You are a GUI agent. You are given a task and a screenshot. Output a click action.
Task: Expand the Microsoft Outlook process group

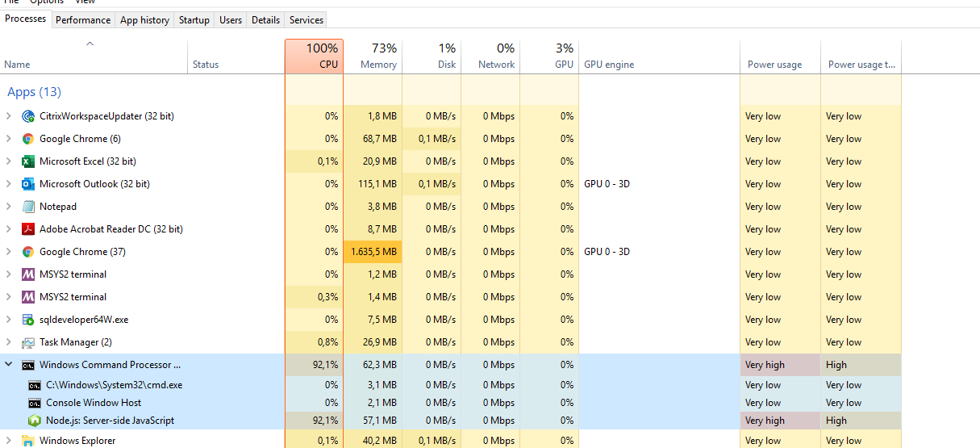coord(9,184)
